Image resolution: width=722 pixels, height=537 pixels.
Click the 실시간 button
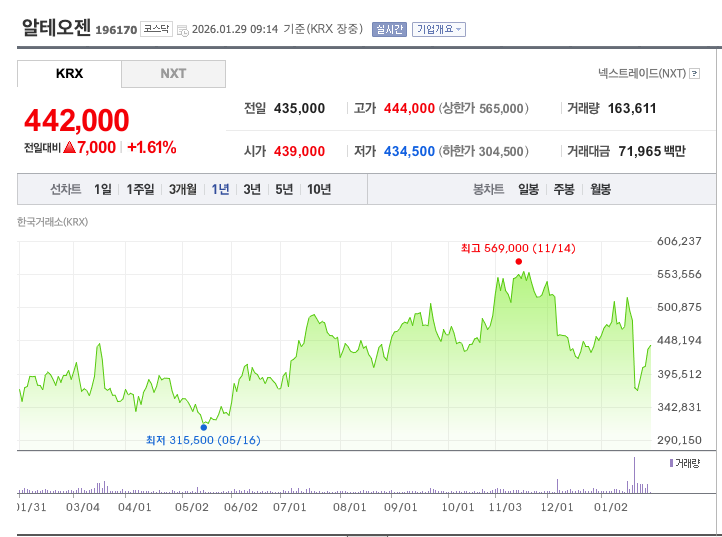[x=389, y=29]
